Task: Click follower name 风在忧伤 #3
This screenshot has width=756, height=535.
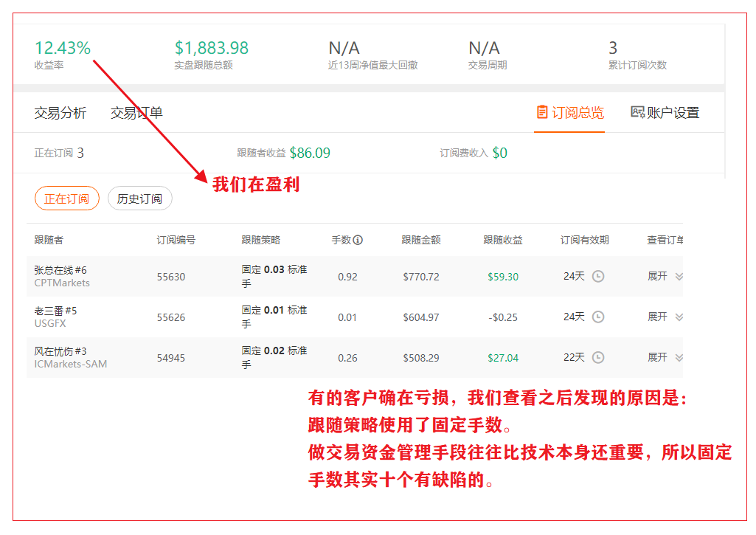Action: click(x=60, y=351)
